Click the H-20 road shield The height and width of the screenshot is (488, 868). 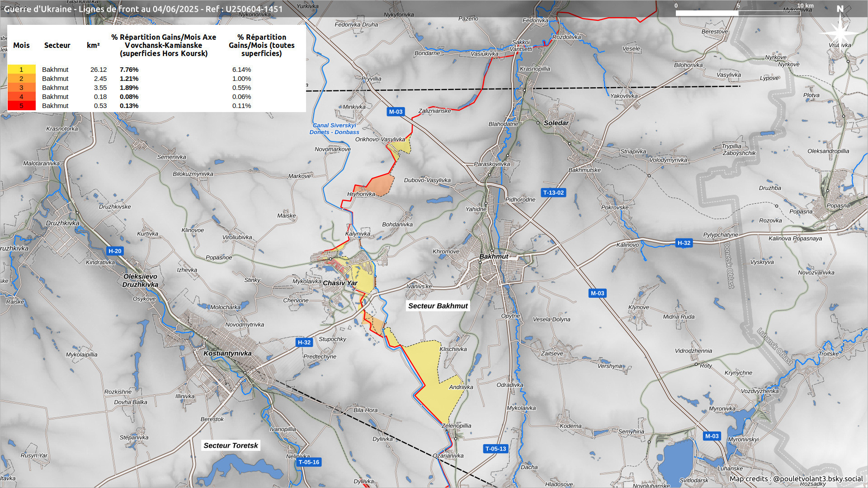[115, 251]
